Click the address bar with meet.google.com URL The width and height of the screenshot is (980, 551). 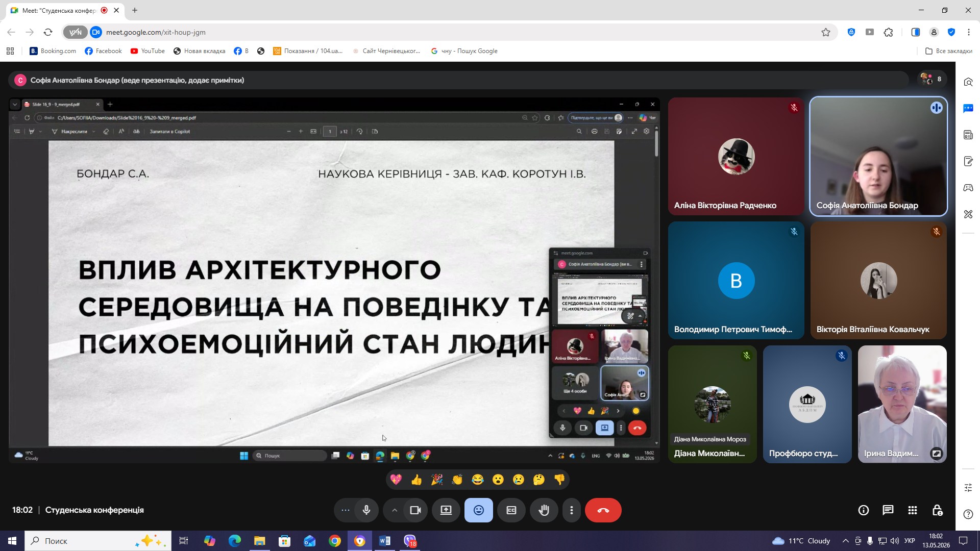pyautogui.click(x=459, y=32)
